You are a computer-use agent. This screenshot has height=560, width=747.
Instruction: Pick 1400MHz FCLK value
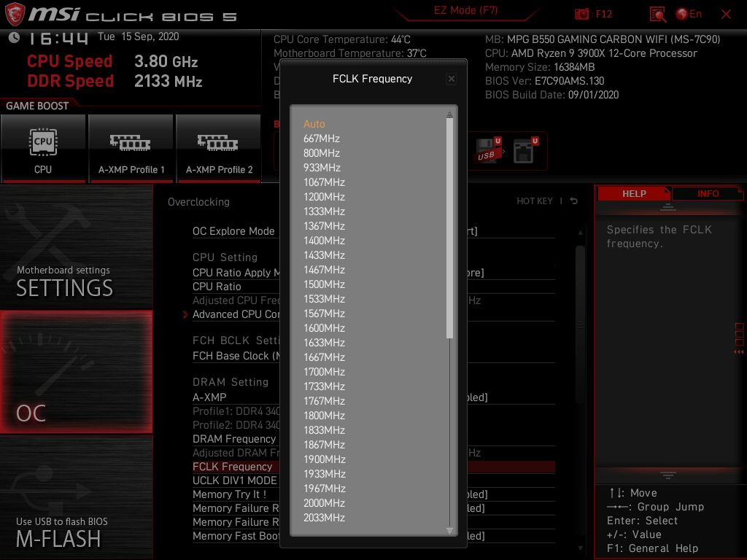(324, 241)
